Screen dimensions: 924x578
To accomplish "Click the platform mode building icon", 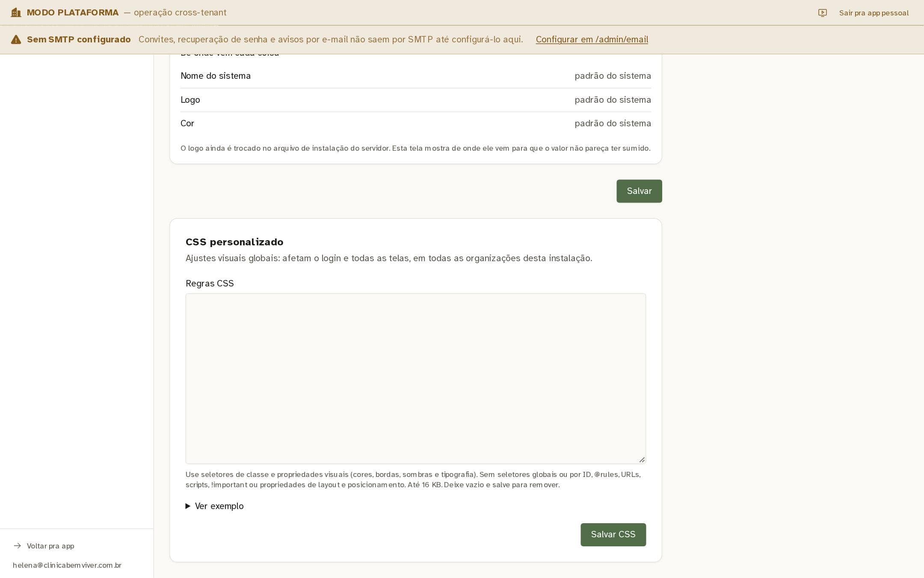I will pos(16,12).
